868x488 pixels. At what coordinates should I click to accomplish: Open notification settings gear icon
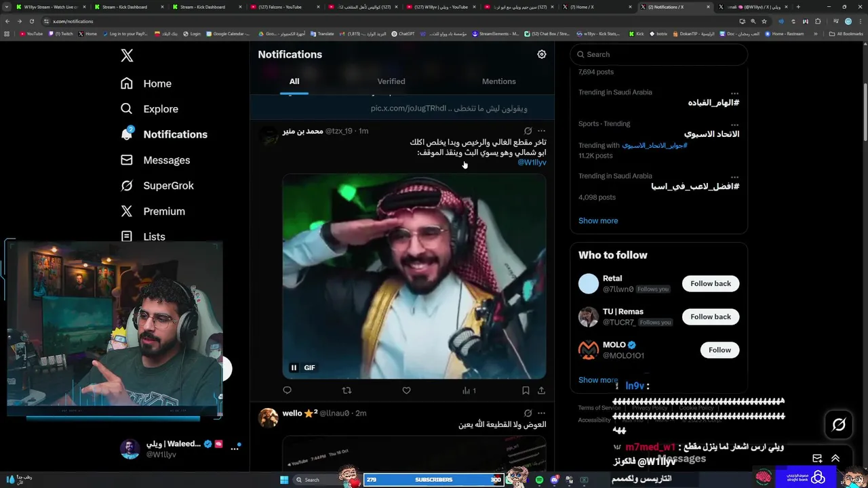point(542,54)
